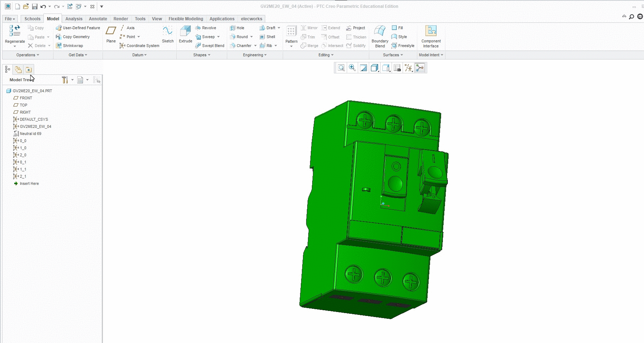Click the large Regenerate button
Screen dimensions: 644x343
point(15,36)
